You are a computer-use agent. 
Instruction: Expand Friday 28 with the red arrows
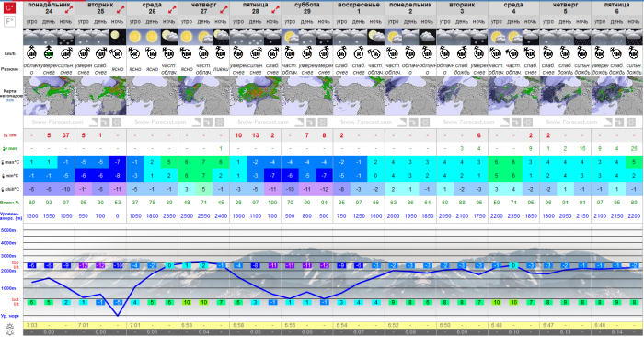[275, 9]
